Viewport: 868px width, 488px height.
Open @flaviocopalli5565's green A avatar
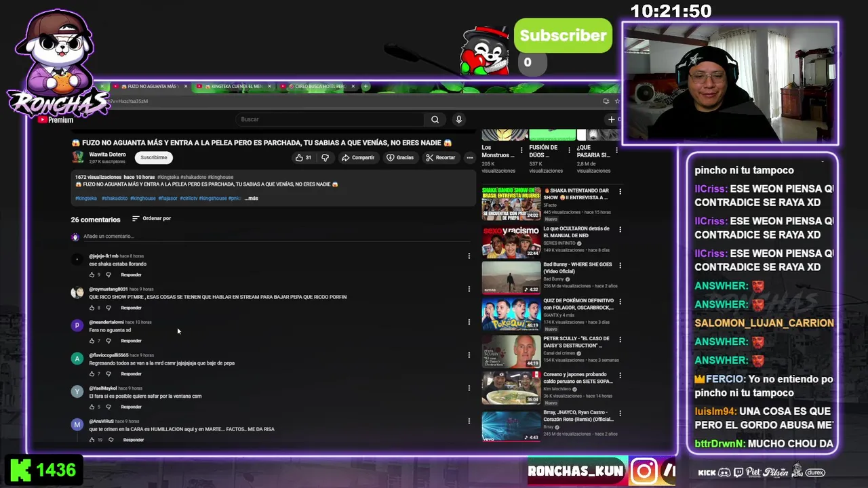click(x=77, y=359)
